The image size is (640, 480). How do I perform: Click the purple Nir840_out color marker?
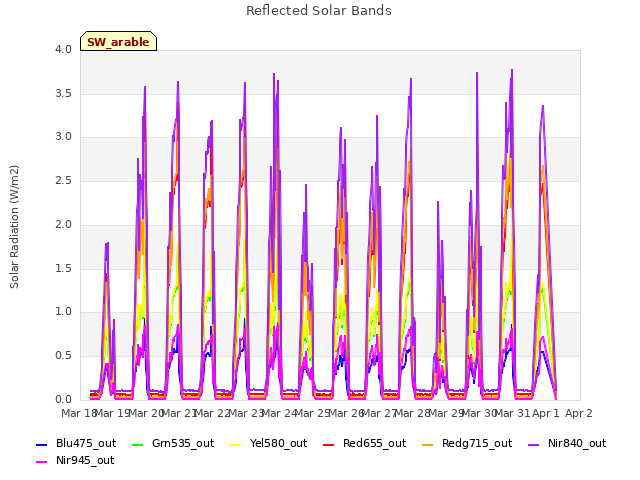pos(534,444)
